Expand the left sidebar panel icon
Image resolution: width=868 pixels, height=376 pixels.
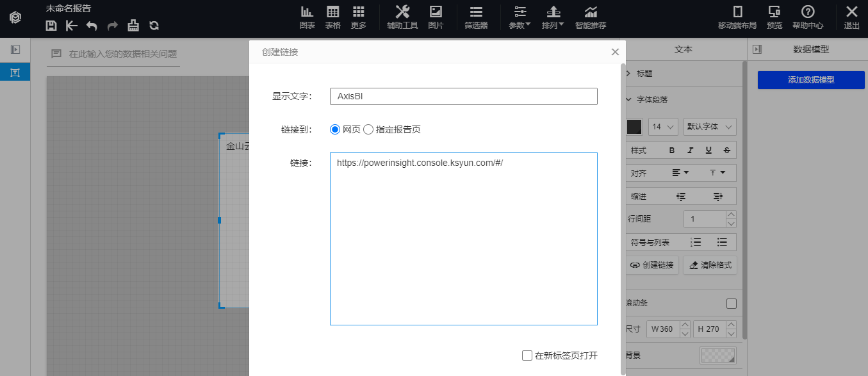15,49
